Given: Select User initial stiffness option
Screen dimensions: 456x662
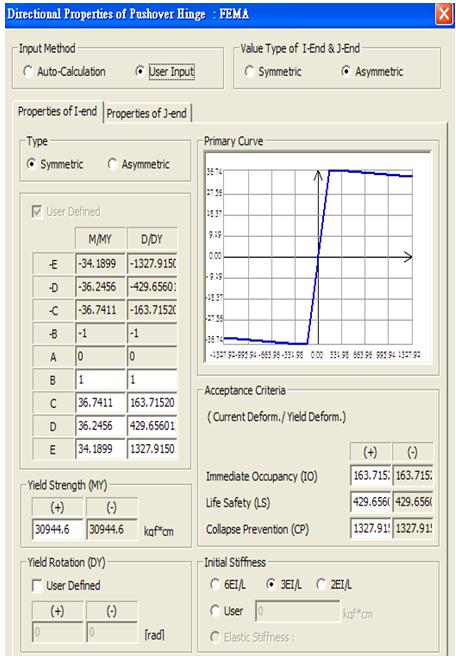Looking at the screenshot, I should [x=227, y=610].
